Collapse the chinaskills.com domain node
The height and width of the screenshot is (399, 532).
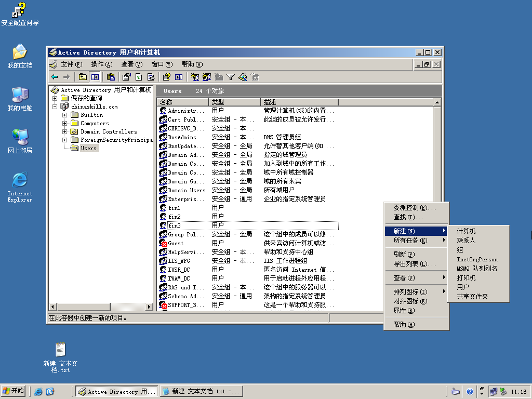coord(55,107)
